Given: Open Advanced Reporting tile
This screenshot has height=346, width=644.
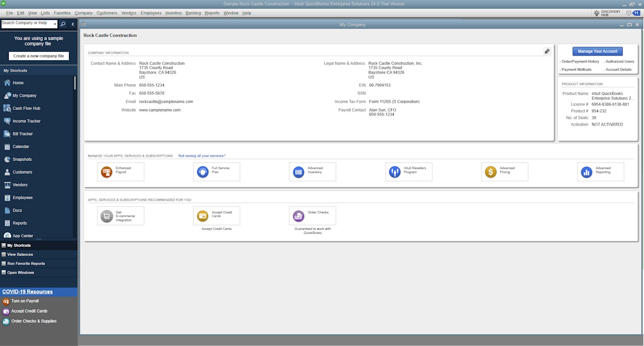Looking at the screenshot, I should (x=601, y=172).
